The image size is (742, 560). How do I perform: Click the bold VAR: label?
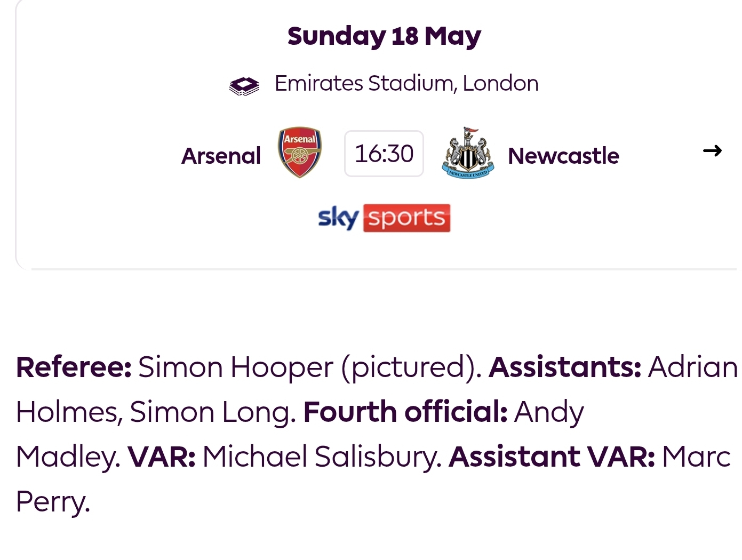click(162, 457)
